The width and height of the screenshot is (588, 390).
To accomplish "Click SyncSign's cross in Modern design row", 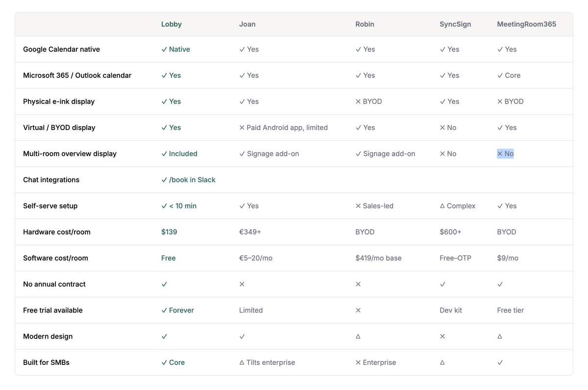I will 442,337.
